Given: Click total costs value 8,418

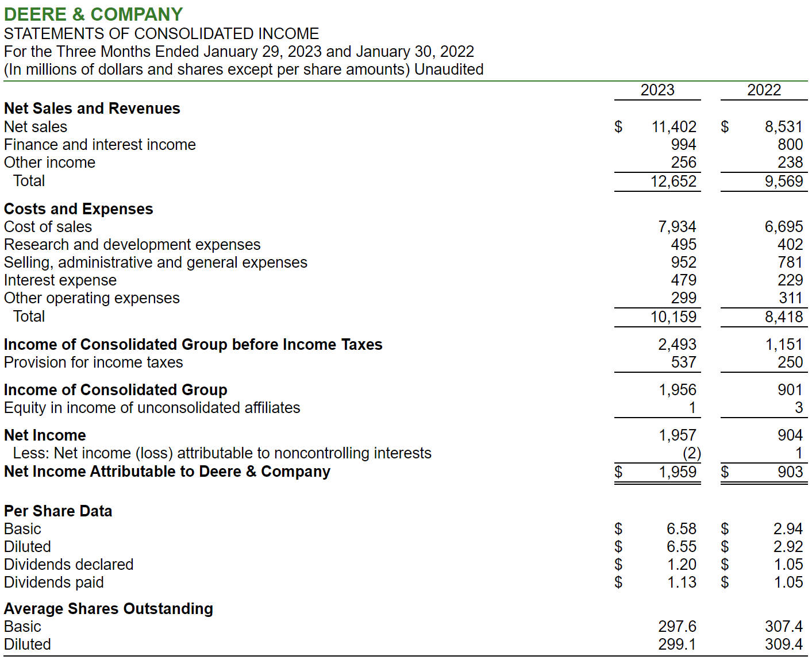Looking at the screenshot, I should (x=783, y=317).
